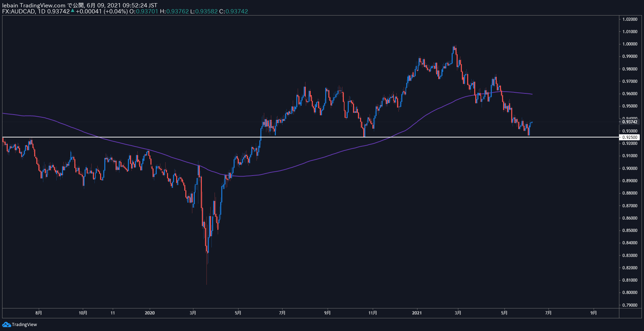Click the 3月 label following 2020

pyautogui.click(x=193, y=313)
